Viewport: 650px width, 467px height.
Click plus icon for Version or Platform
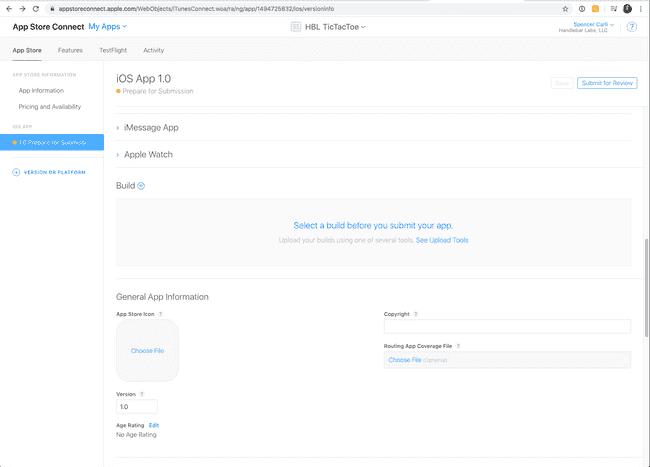16,172
